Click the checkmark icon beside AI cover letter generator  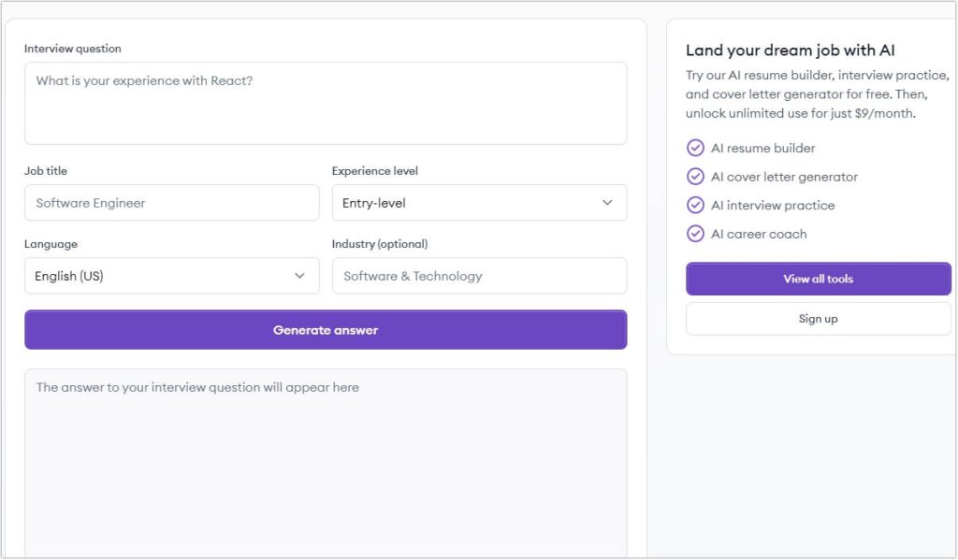click(x=695, y=177)
